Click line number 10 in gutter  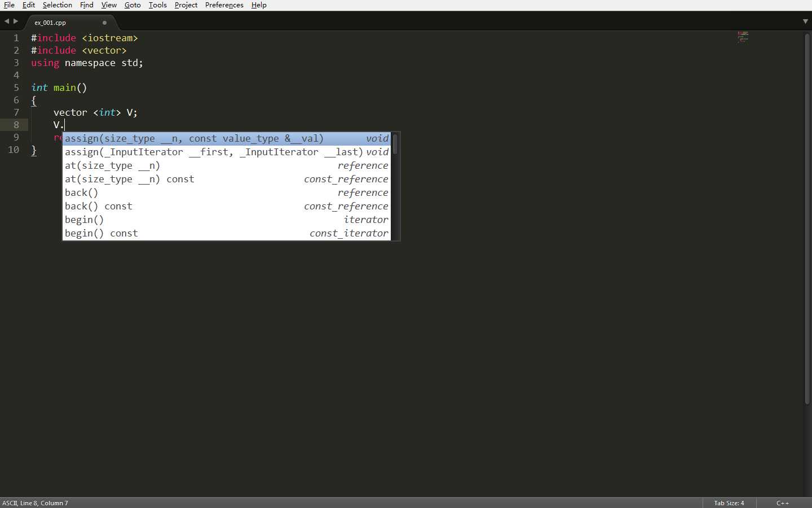pos(14,150)
